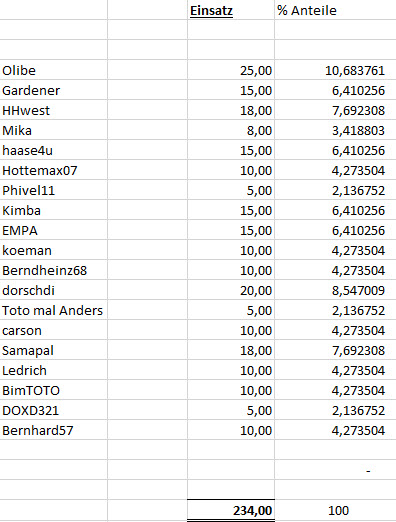Click Mika's percentage 3,418803
This screenshot has height=522, width=396.
[335, 130]
